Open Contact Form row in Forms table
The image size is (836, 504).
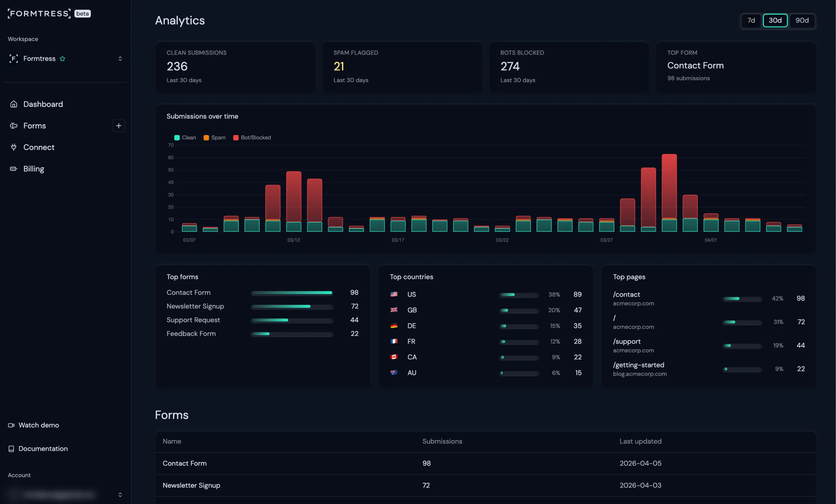pyautogui.click(x=185, y=463)
